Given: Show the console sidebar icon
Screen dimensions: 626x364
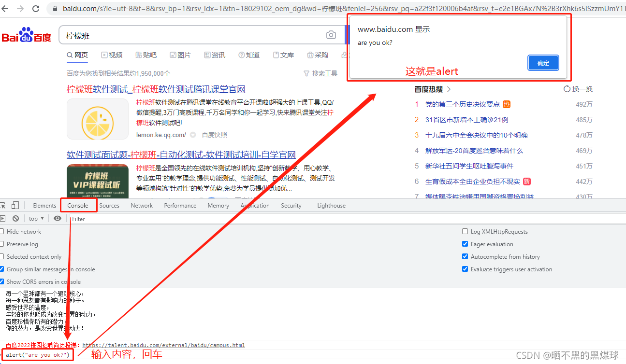Looking at the screenshot, I should (3, 219).
